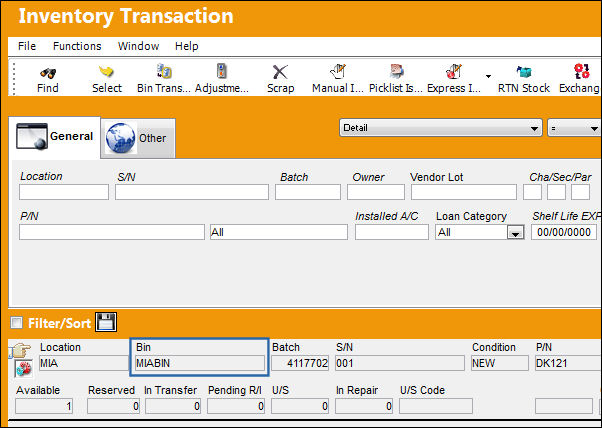Screen dimensions: 602x428
Task: Click the pointing hand record icon
Action: 20,350
